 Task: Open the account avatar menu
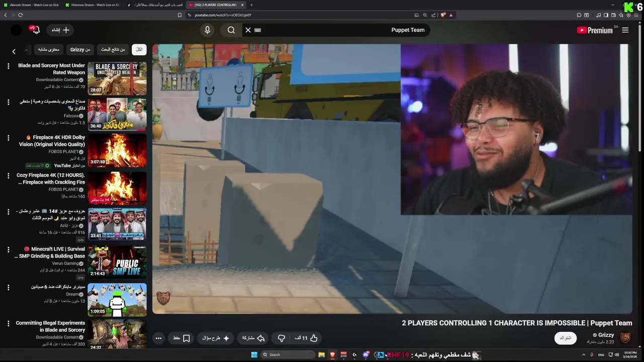tap(16, 30)
